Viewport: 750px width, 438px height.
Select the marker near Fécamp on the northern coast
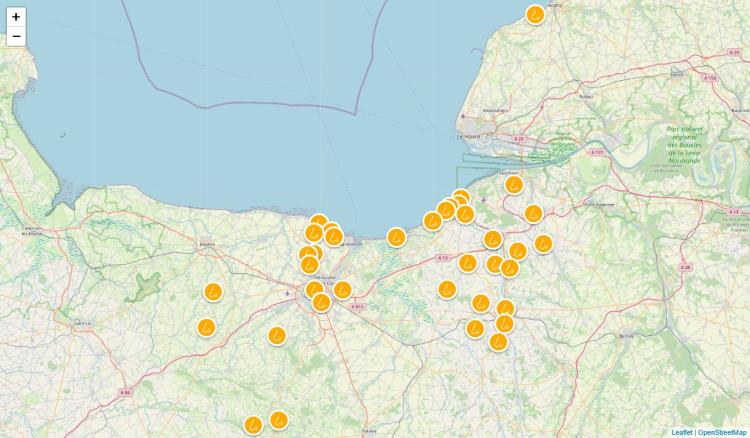pyautogui.click(x=535, y=15)
